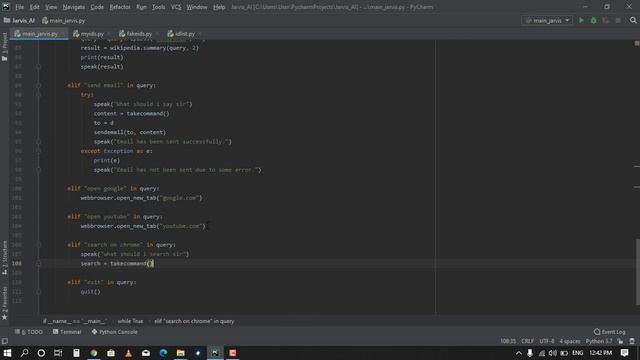Click the inspection status indicator atop editor scrollbar
This screenshot has height=360, width=640.
point(637,43)
